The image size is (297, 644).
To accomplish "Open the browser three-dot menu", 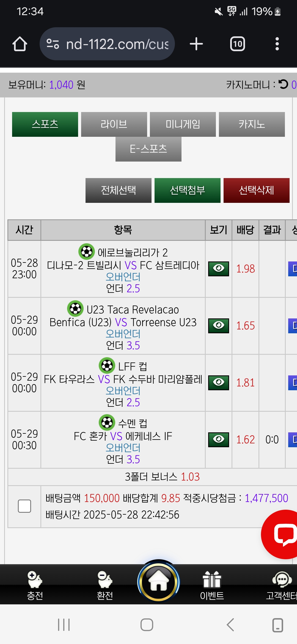I will pos(277,44).
